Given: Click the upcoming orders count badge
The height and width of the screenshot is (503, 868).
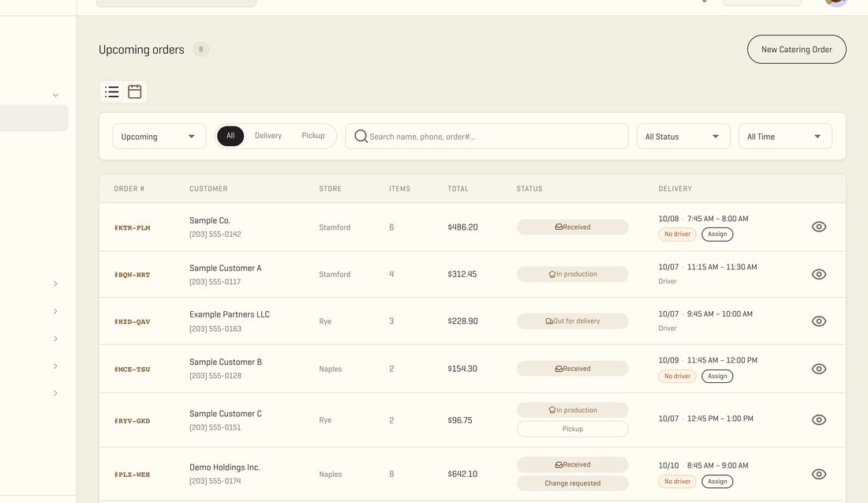Looking at the screenshot, I should (x=201, y=49).
